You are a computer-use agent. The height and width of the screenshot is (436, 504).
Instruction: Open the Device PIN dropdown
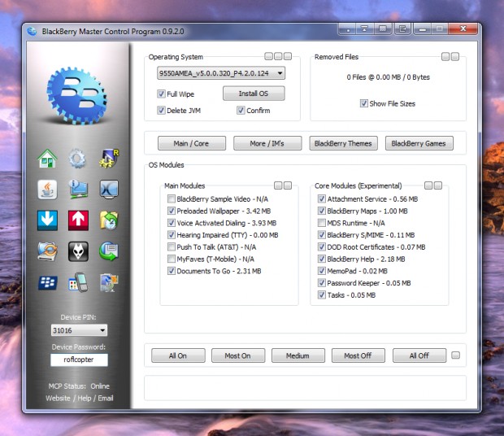click(x=79, y=330)
